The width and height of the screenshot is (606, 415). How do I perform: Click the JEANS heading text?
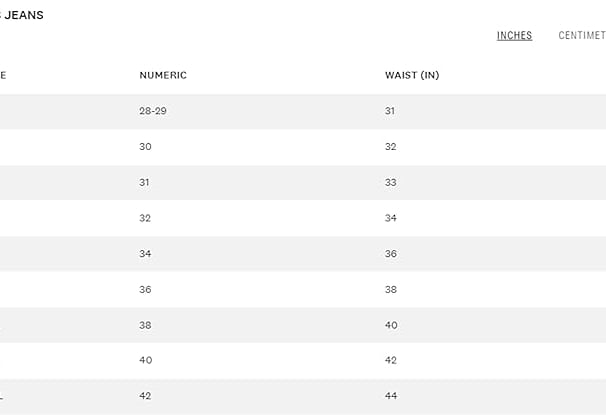coord(22,15)
